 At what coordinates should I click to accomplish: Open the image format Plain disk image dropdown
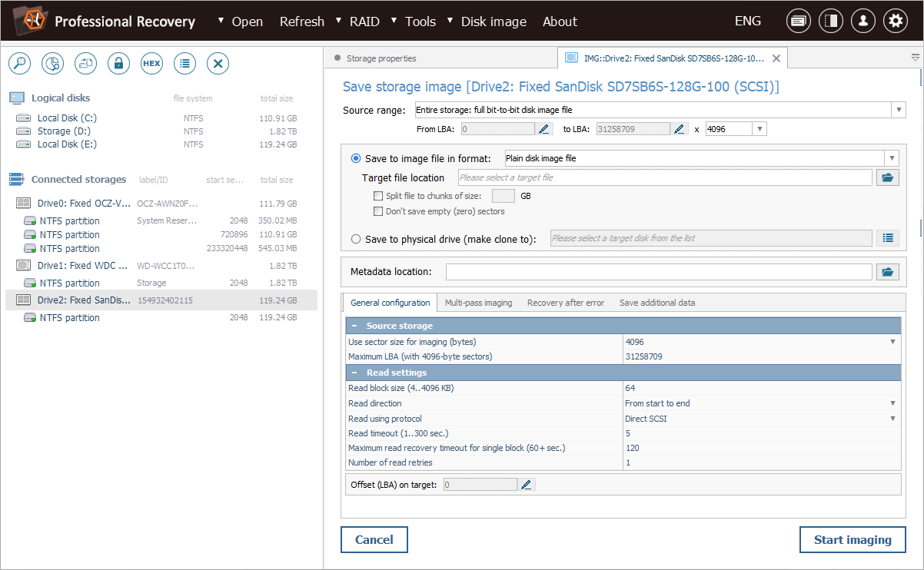point(892,158)
